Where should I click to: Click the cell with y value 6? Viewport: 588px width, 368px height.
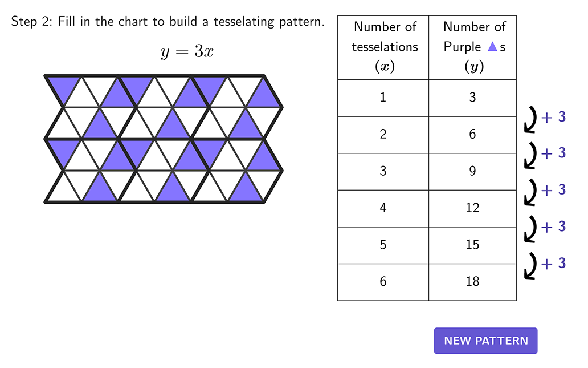tap(472, 135)
